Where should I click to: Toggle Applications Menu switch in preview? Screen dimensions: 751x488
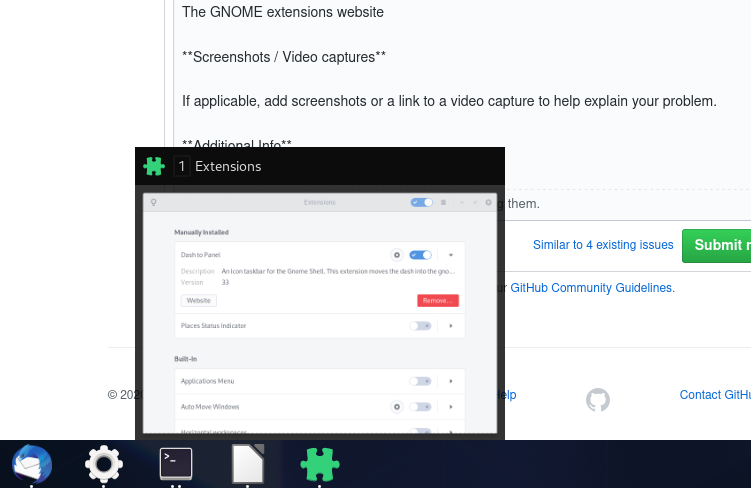[421, 381]
